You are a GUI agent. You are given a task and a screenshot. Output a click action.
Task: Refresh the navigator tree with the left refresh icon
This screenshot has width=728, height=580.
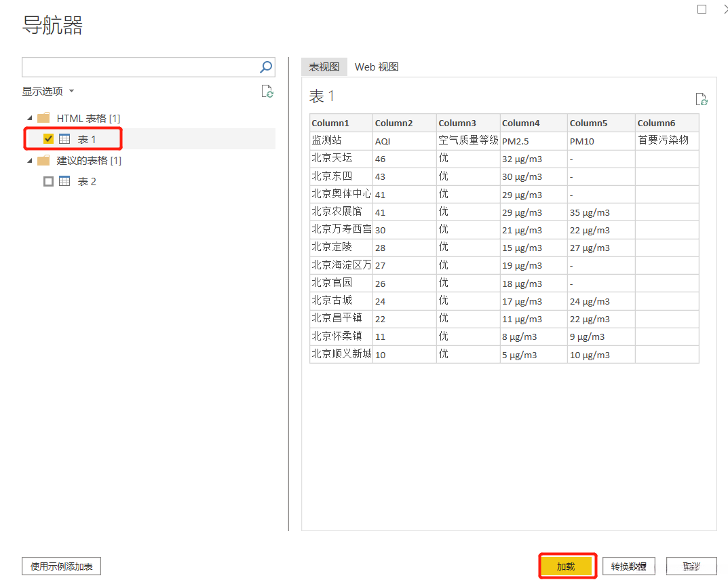tap(267, 92)
